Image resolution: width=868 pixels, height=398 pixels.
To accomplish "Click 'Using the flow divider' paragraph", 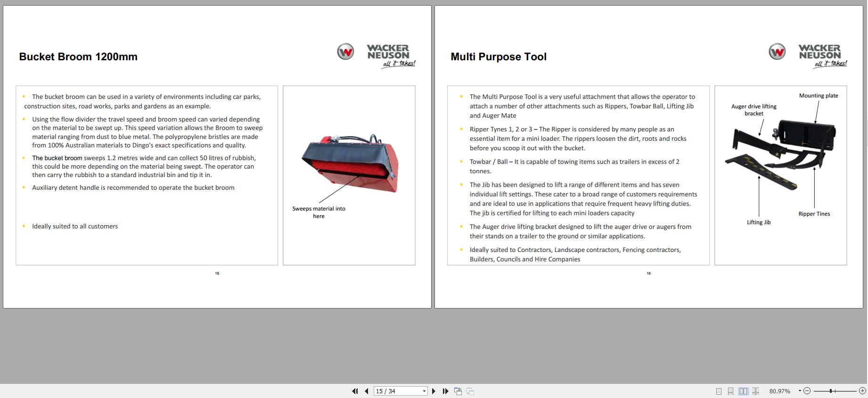I will [147, 132].
